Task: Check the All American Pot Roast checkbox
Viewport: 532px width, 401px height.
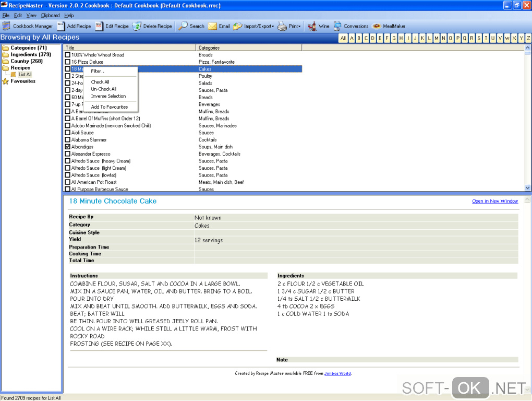Action: (67, 182)
